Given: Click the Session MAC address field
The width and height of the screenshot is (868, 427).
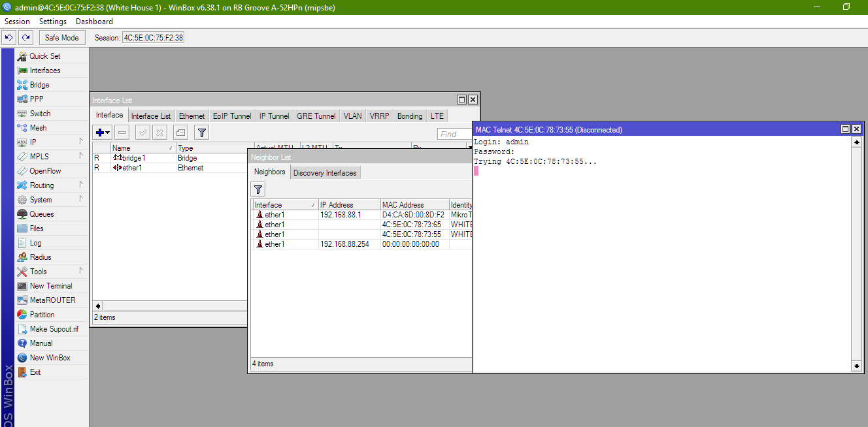Looking at the screenshot, I should 154,38.
